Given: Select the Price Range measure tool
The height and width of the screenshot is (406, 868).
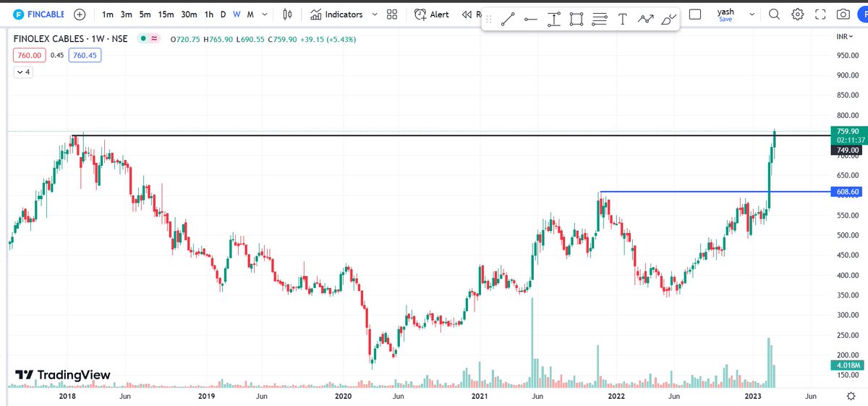Looking at the screenshot, I should [553, 20].
